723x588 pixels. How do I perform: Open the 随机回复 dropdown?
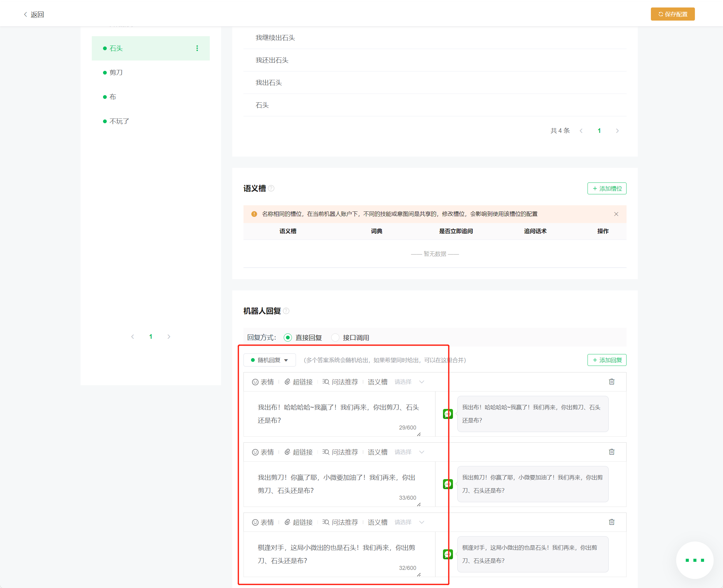pyautogui.click(x=269, y=360)
